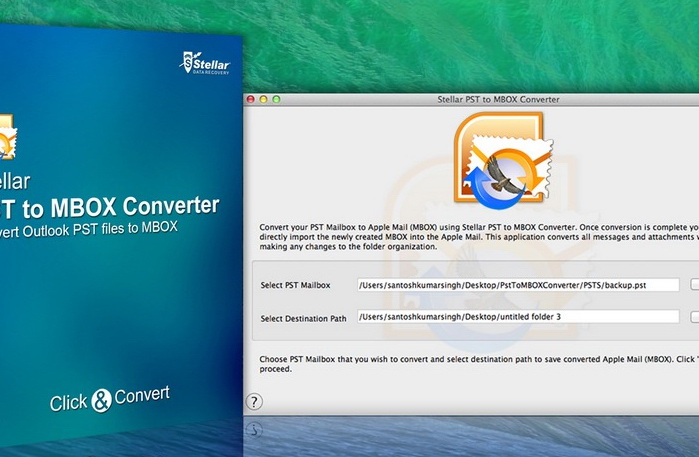This screenshot has height=457, width=699.
Task: Click the window title Stellar PST to MBOX Converter
Action: point(498,99)
